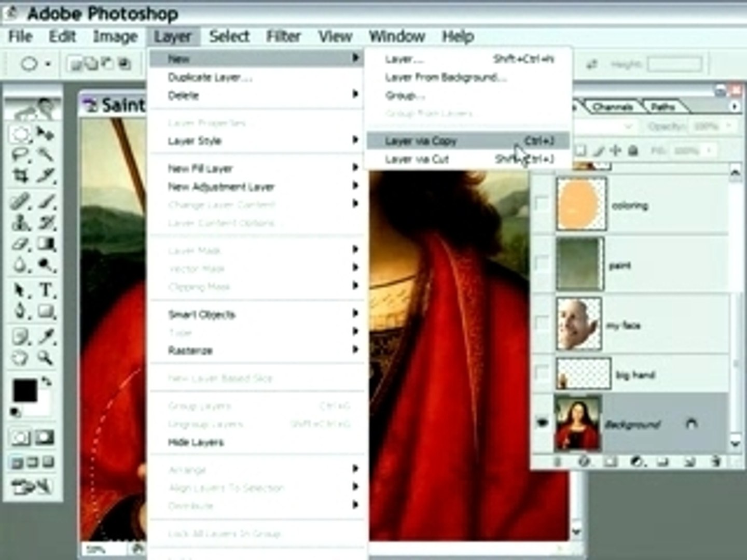Reset to default foreground and background colors
The width and height of the screenshot is (747, 560).
[x=16, y=412]
